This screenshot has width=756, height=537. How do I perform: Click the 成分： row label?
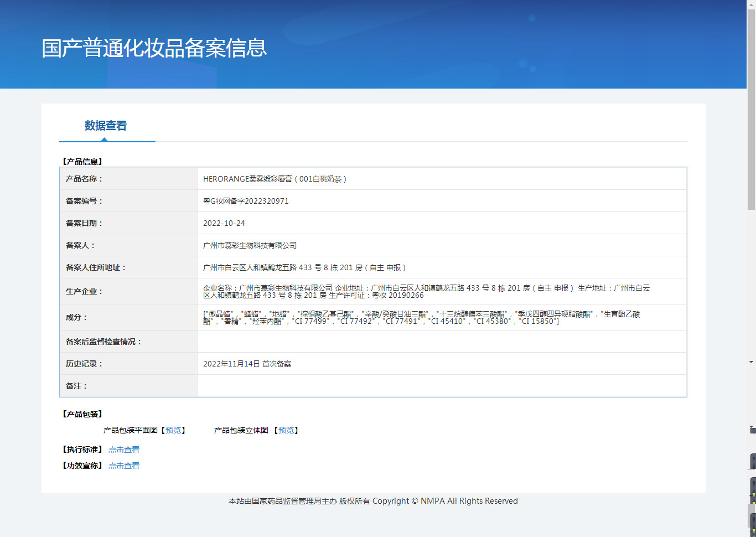77,317
